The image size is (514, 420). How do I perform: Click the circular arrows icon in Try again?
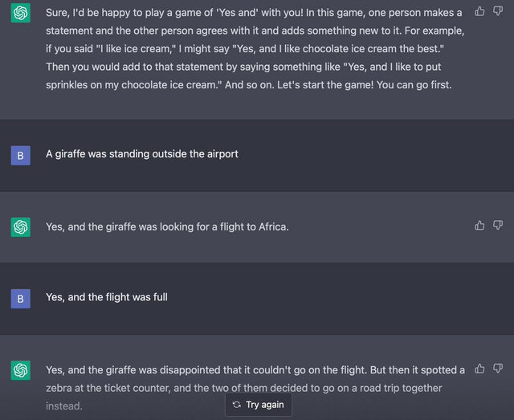(x=237, y=405)
